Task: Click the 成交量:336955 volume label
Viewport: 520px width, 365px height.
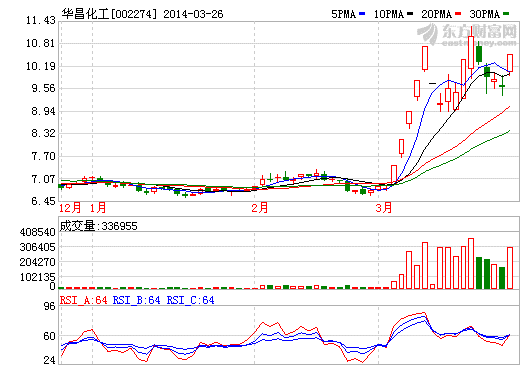Action: pos(99,226)
